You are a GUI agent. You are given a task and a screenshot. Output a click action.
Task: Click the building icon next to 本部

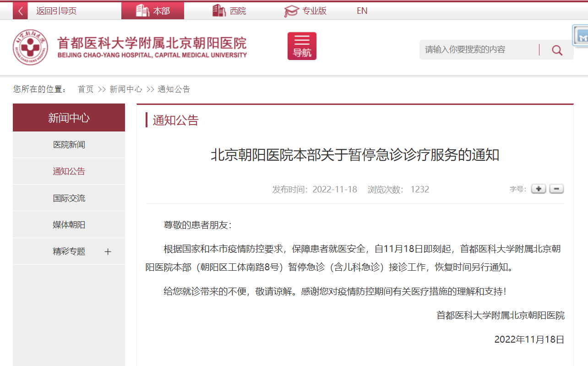tap(142, 11)
